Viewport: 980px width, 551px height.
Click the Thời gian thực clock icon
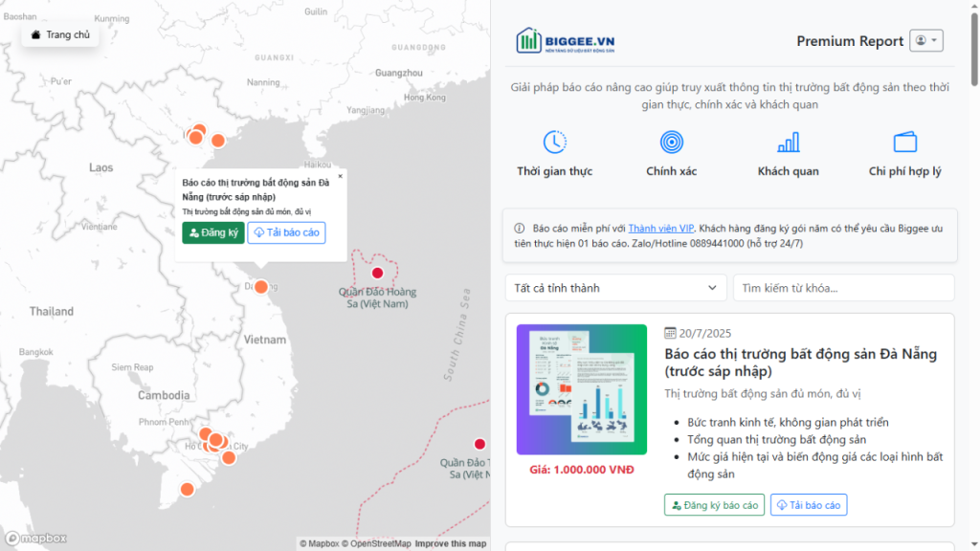555,142
